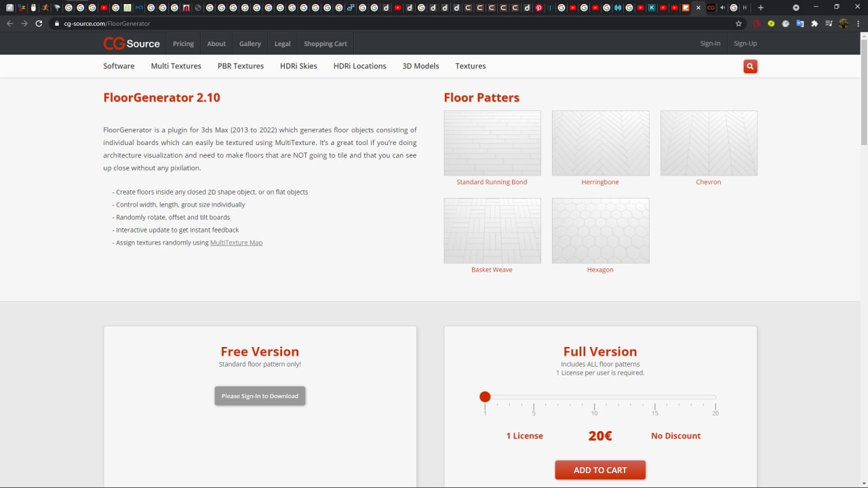Go to the Gallery page

[250, 43]
